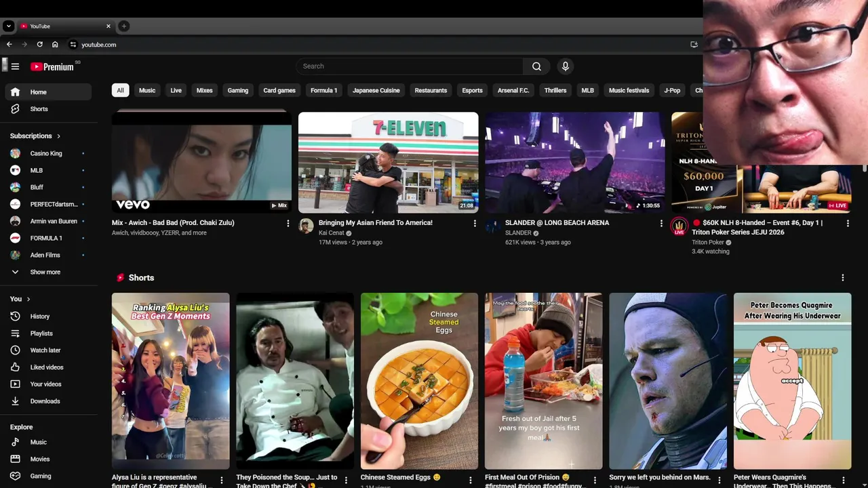Select the Arsenal F.C. filter chip

coord(513,90)
